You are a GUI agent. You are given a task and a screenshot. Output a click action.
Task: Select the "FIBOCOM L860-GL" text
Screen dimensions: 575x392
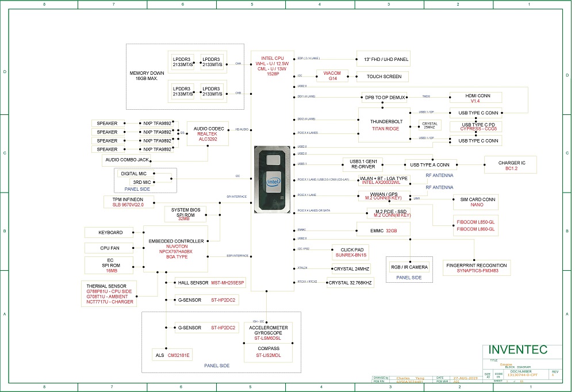[x=476, y=229]
